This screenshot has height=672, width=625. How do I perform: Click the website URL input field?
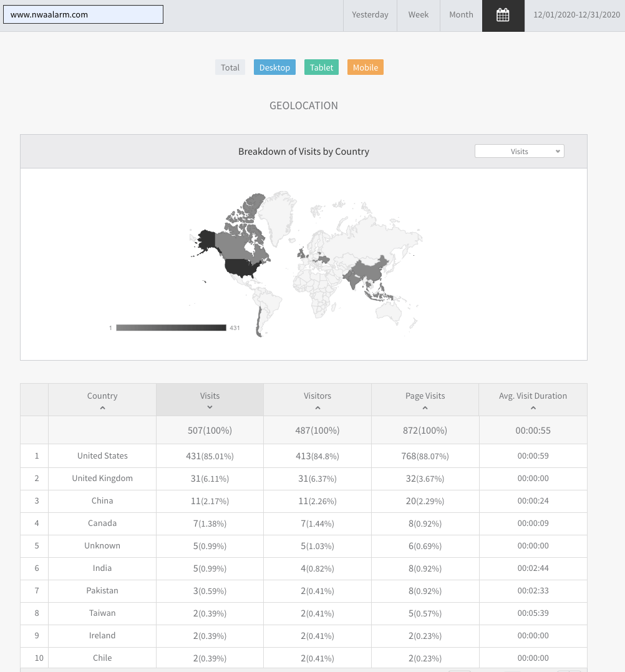(83, 14)
